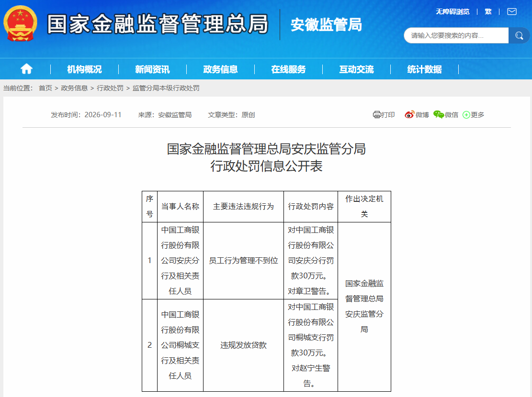Click the 安徽监管局 header title
Image resolution: width=532 pixels, height=397 pixels.
coord(327,25)
